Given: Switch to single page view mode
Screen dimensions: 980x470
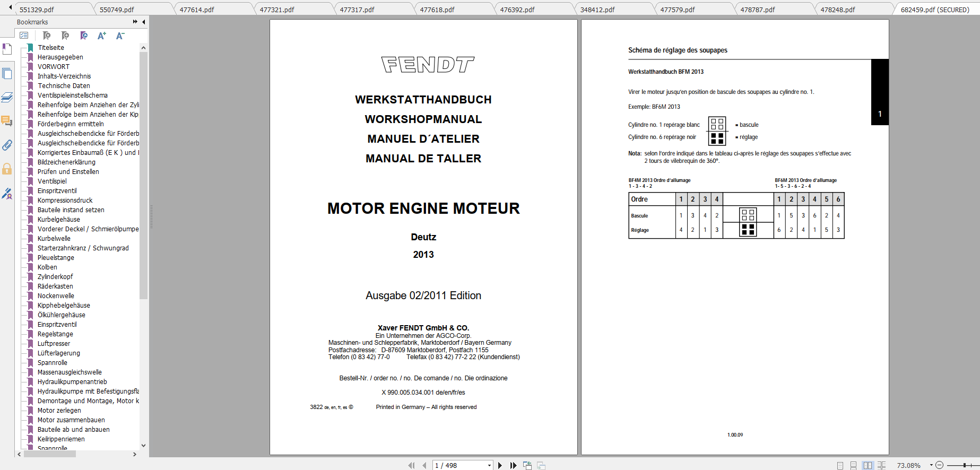Looking at the screenshot, I should coord(840,465).
